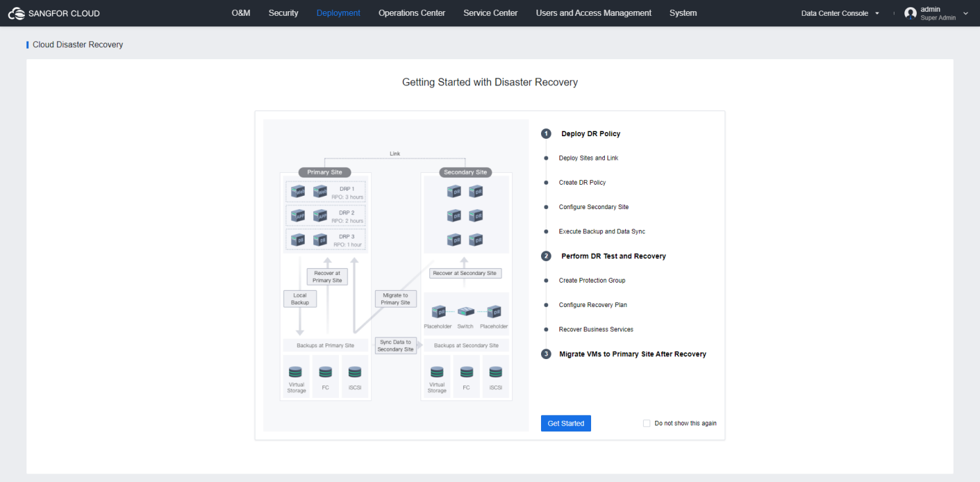Click the 'Deploy DR Policy' step heading

pos(590,133)
